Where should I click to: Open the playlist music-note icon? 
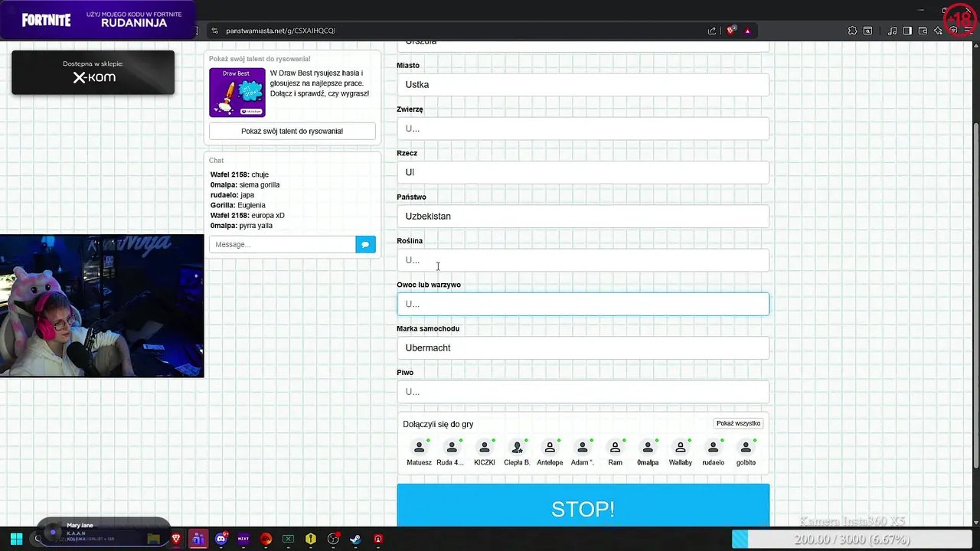click(892, 31)
